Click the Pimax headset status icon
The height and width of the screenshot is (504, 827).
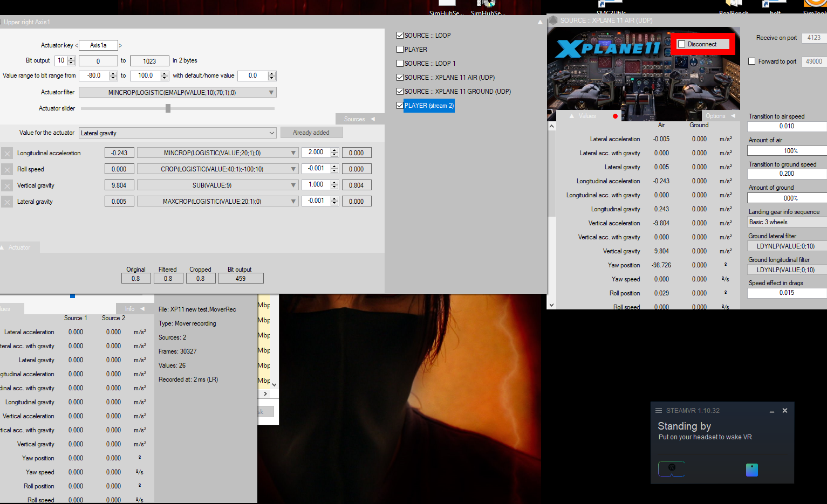672,468
